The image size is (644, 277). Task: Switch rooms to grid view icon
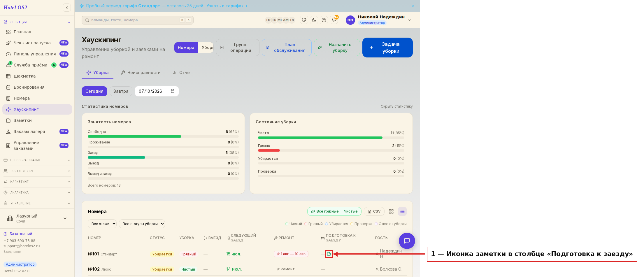(391, 211)
